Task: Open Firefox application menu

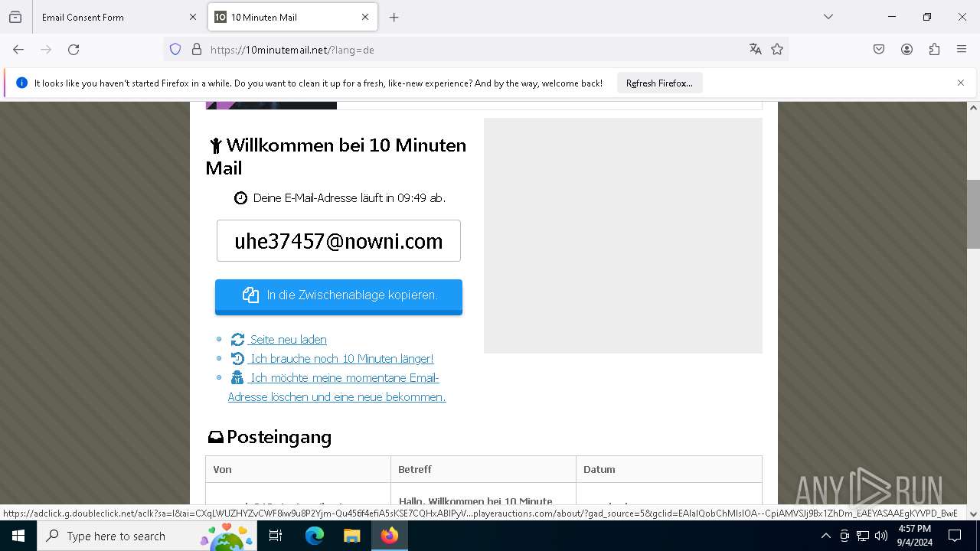Action: tap(962, 50)
